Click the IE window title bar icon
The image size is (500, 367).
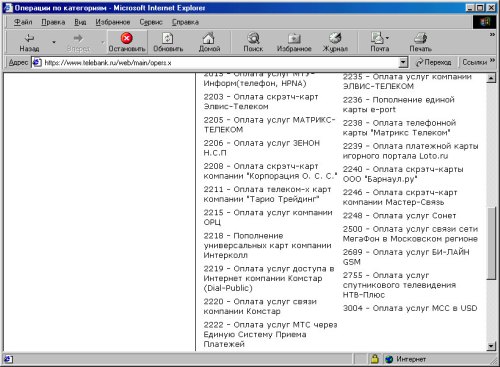tap(8, 8)
